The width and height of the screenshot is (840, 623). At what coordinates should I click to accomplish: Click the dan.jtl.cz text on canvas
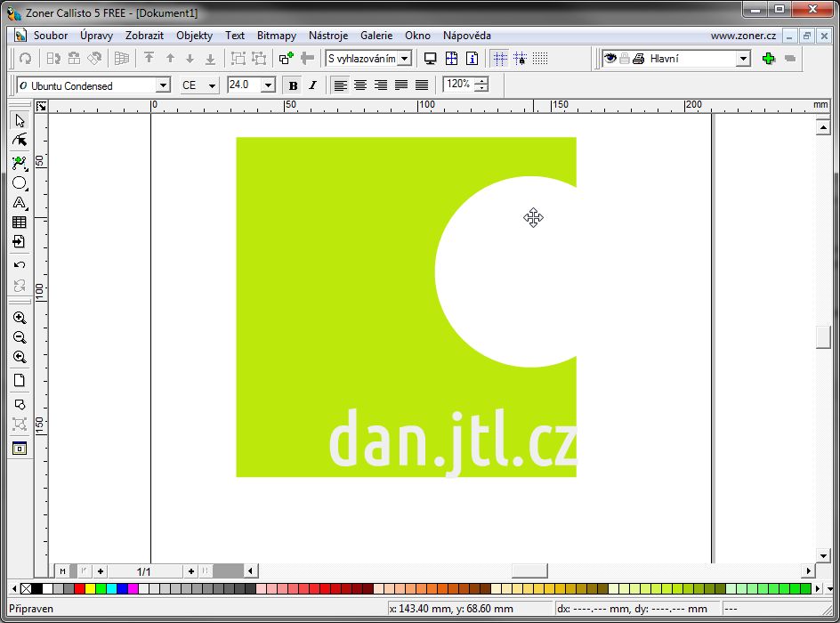tap(453, 442)
